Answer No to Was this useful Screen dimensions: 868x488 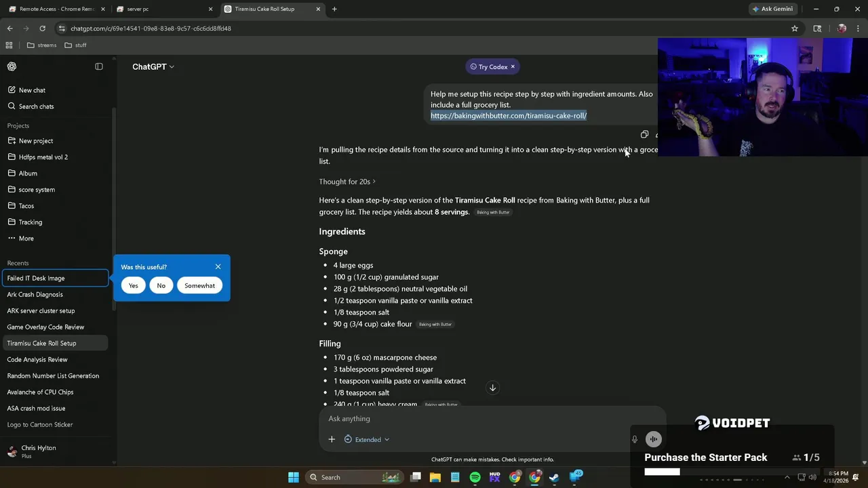(x=161, y=285)
